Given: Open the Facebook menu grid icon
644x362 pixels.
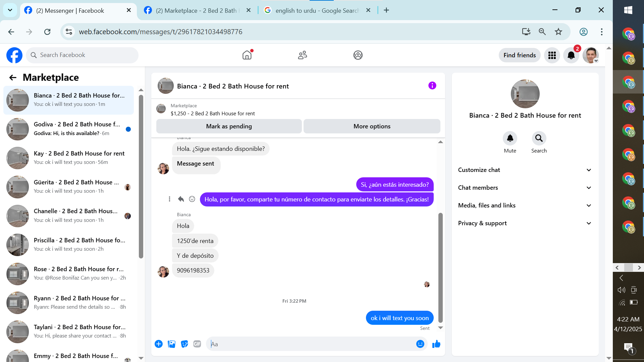Looking at the screenshot, I should pos(552,55).
